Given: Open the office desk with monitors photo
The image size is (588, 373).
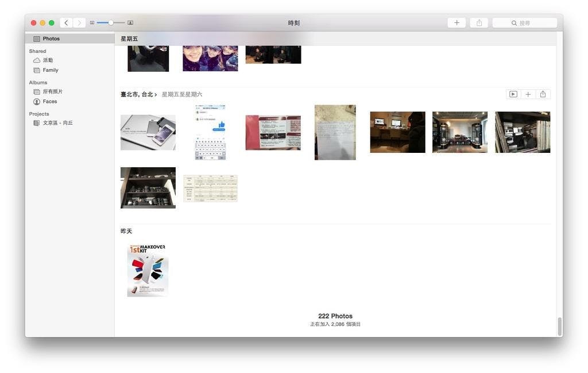Looking at the screenshot, I should [398, 132].
